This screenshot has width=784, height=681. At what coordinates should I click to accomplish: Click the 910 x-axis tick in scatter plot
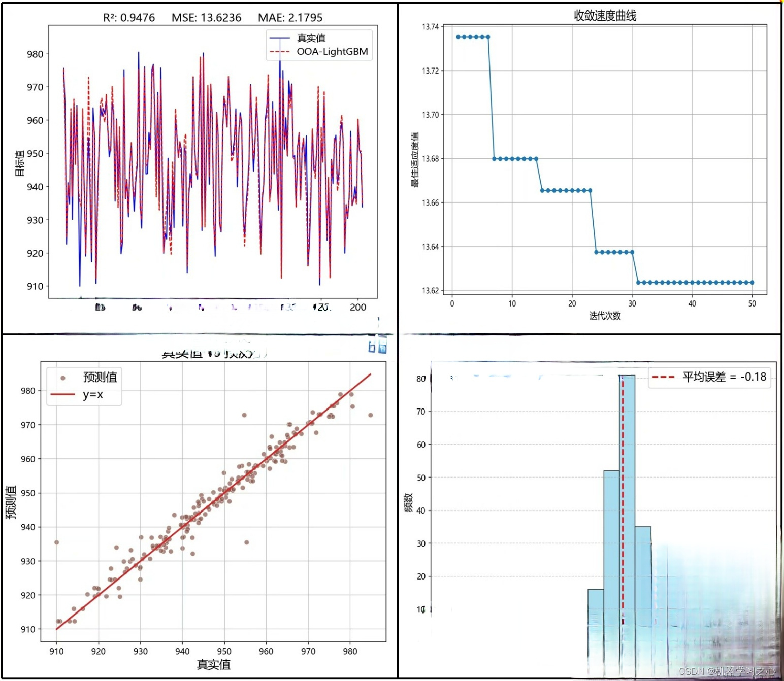pos(56,651)
